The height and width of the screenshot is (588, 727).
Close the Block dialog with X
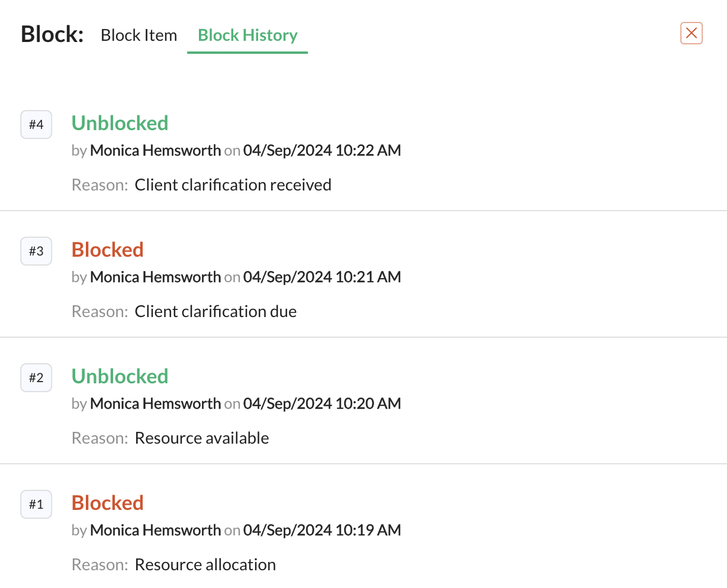point(691,34)
